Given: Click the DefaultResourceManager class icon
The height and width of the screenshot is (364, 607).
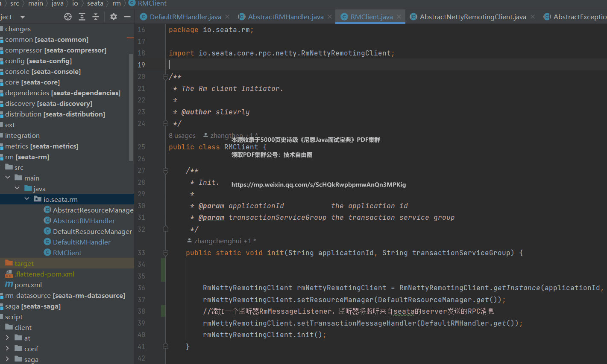Looking at the screenshot, I should (47, 231).
